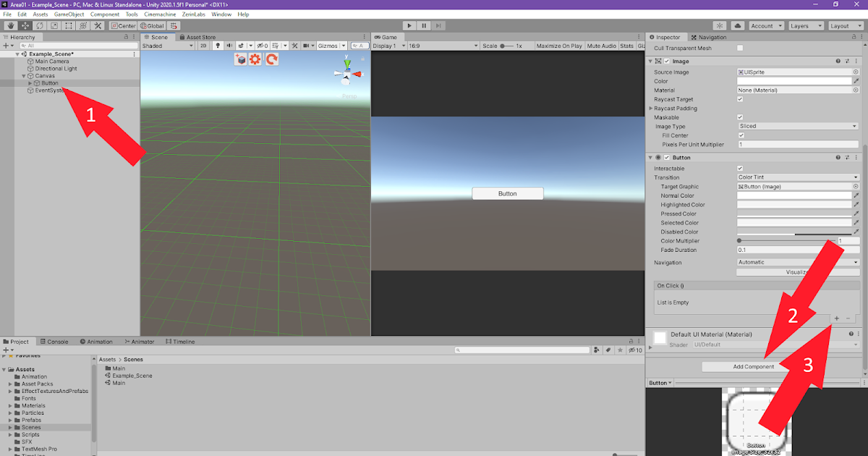868x456 pixels.
Task: Open the scene camera settings icon
Action: click(x=307, y=46)
